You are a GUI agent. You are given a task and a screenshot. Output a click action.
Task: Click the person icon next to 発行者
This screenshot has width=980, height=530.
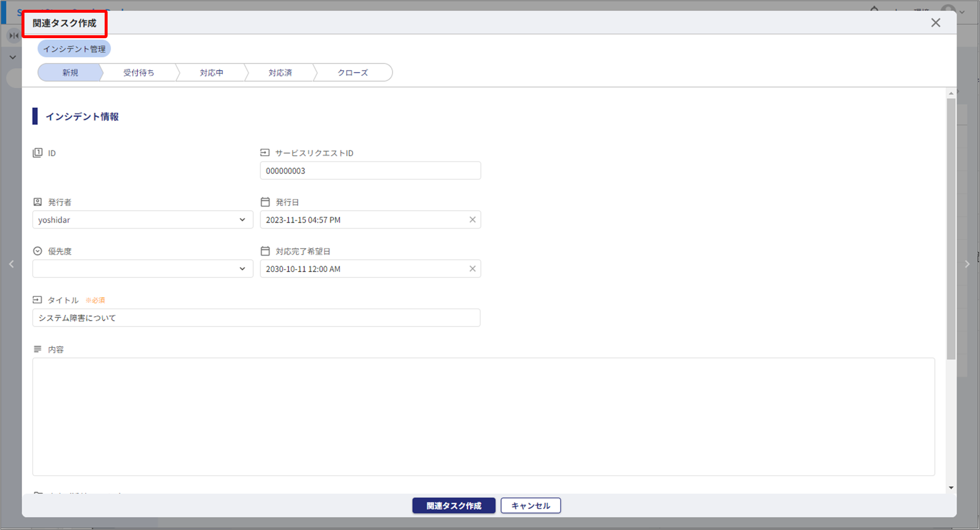pyautogui.click(x=38, y=202)
